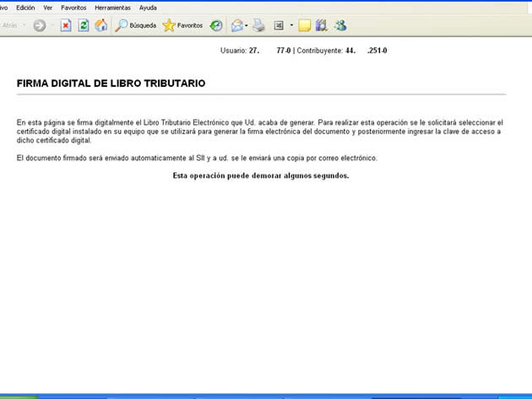Open the Edición menu
The height and width of the screenshot is (399, 532).
click(x=25, y=8)
